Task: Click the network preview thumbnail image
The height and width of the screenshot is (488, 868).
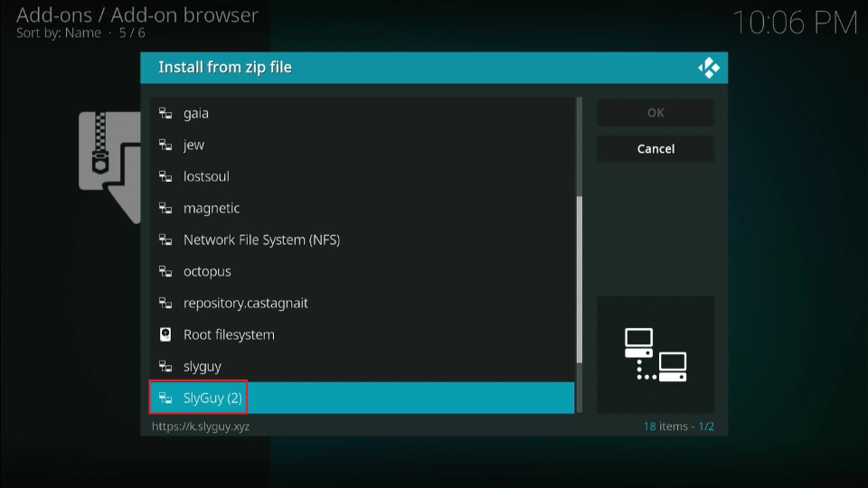Action: [656, 354]
